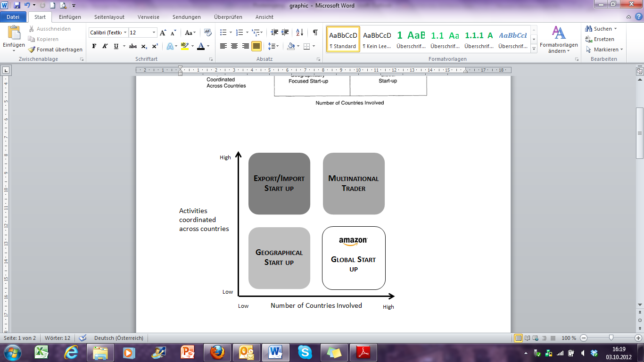The height and width of the screenshot is (362, 644).
Task: Save document from quick access toolbar
Action: 17,6
